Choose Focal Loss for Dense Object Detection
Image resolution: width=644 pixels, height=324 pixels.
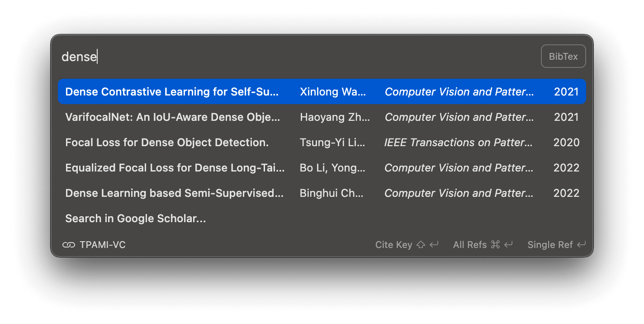(167, 143)
